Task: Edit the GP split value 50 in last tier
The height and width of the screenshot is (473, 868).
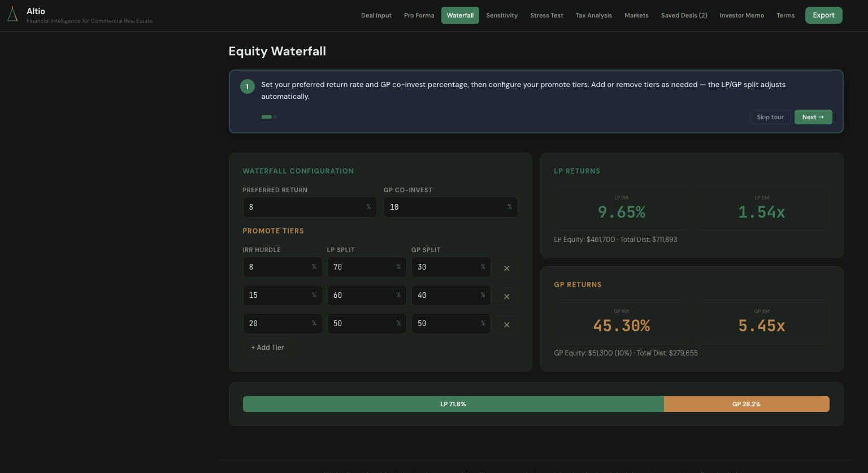Action: (451, 324)
